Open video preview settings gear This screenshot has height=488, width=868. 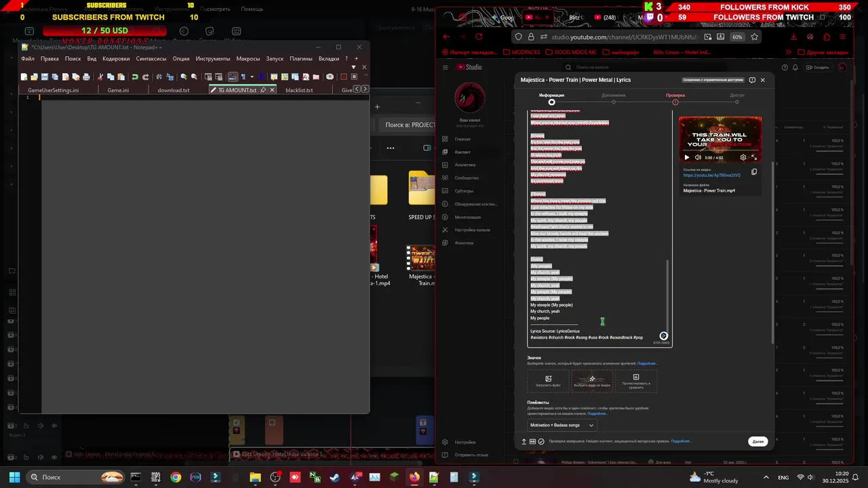tap(743, 157)
